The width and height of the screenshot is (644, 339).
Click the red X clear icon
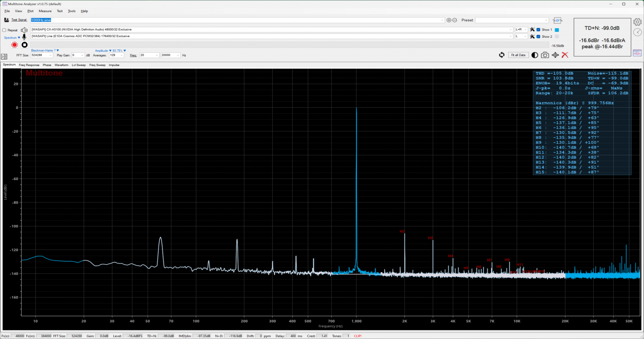click(565, 55)
